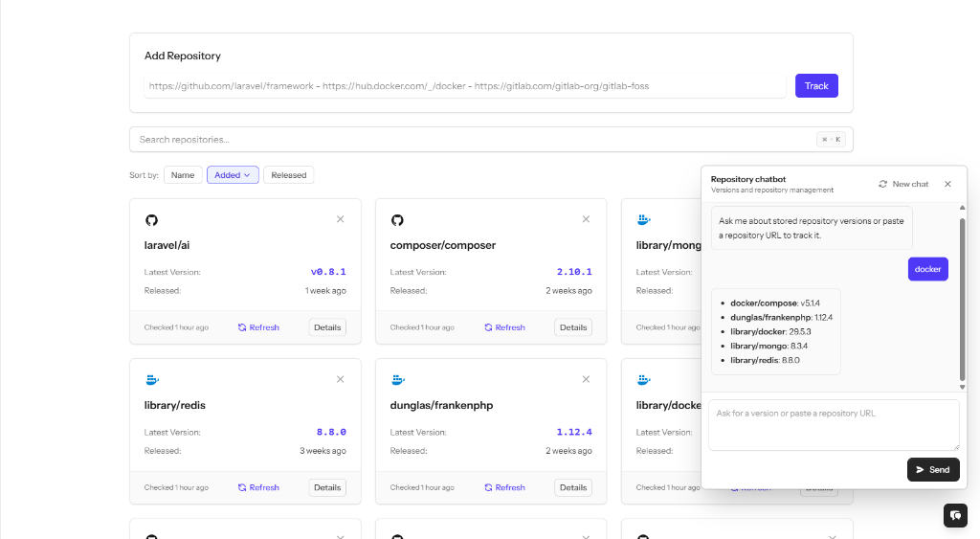
Task: Open Details for dunglas/frankenphp
Action: pyautogui.click(x=573, y=487)
